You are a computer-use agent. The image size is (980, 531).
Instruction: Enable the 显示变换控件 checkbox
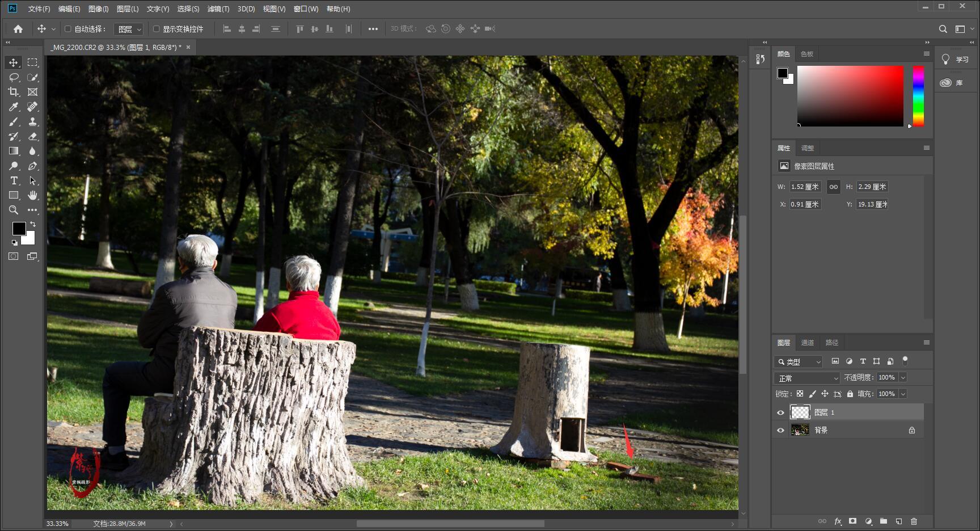click(x=157, y=29)
